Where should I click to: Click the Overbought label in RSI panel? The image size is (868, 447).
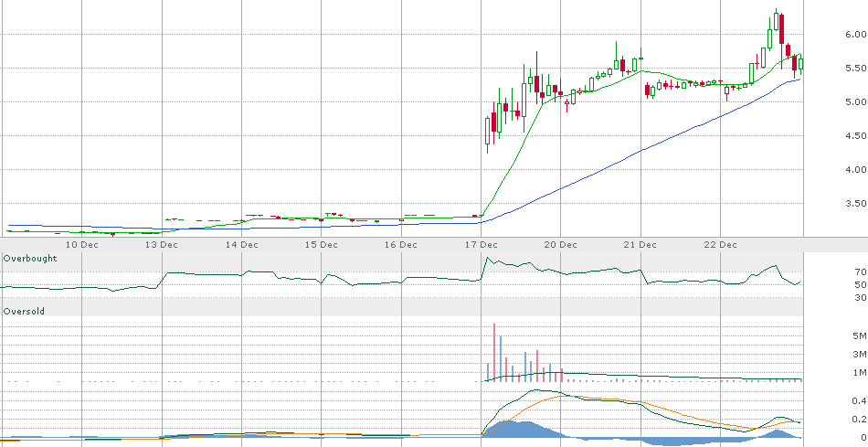30,258
